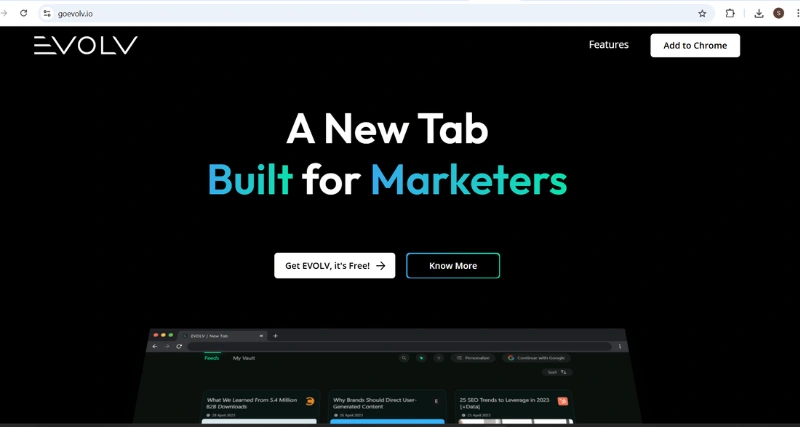Click the site information icon beside the URL

tap(46, 13)
